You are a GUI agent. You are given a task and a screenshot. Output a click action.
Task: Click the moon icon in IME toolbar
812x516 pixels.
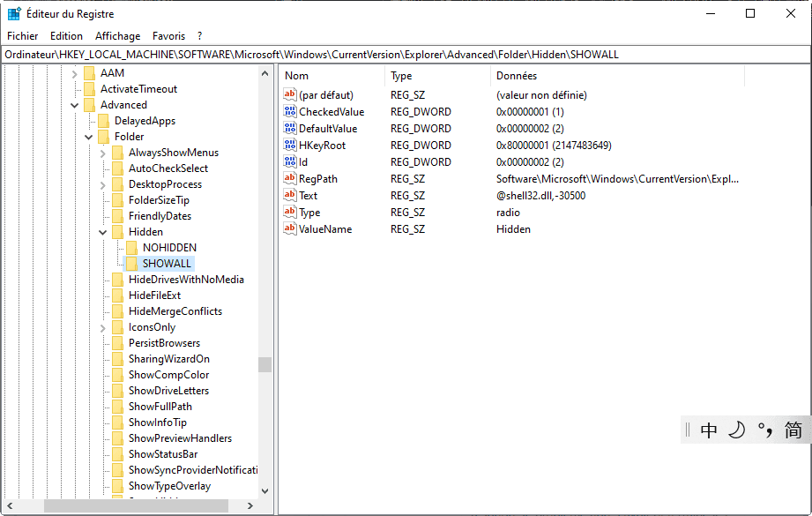736,430
